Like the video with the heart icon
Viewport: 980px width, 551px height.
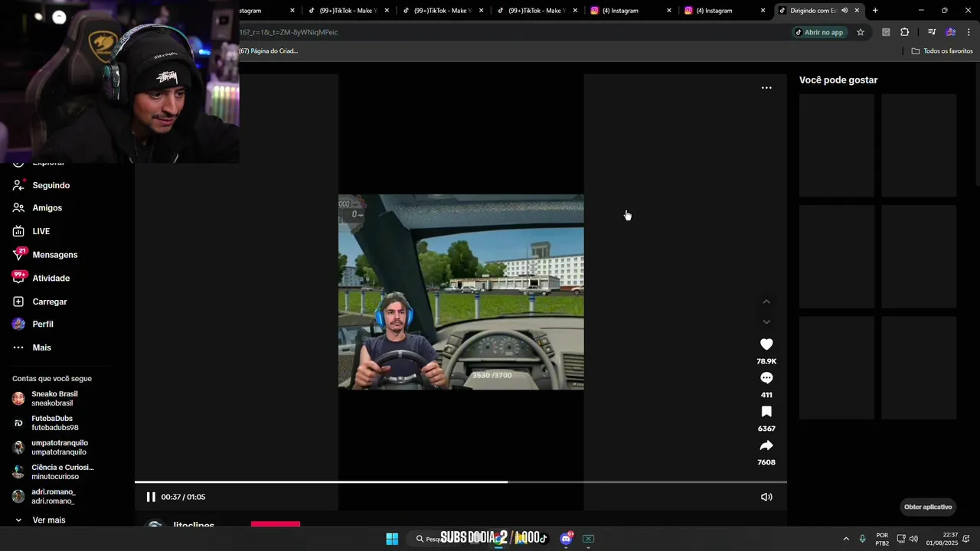[x=766, y=344]
